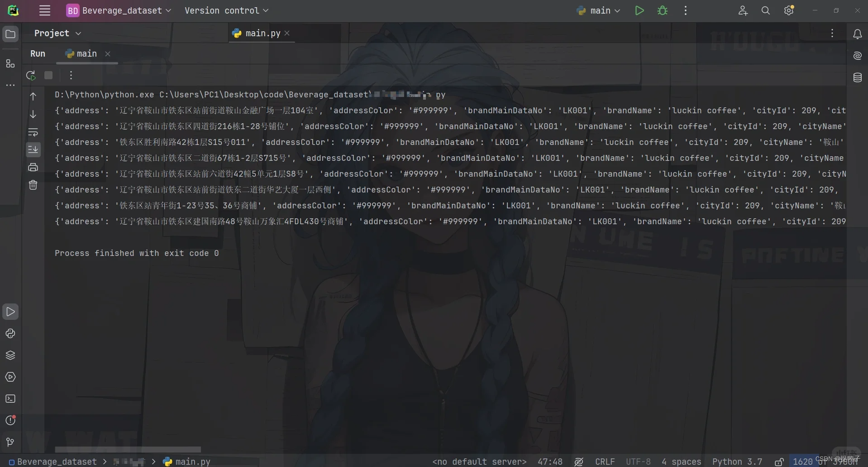The width and height of the screenshot is (868, 467).
Task: Close the main.py editor tab
Action: pyautogui.click(x=287, y=33)
